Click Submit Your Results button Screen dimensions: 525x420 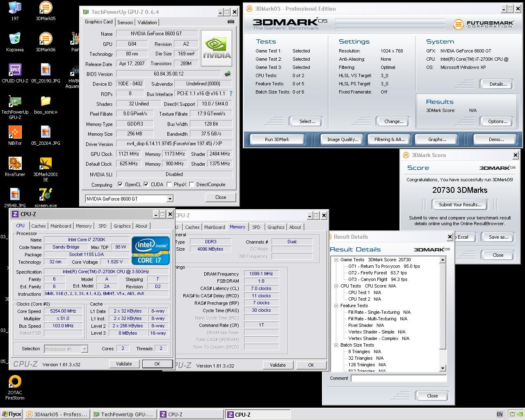(460, 205)
